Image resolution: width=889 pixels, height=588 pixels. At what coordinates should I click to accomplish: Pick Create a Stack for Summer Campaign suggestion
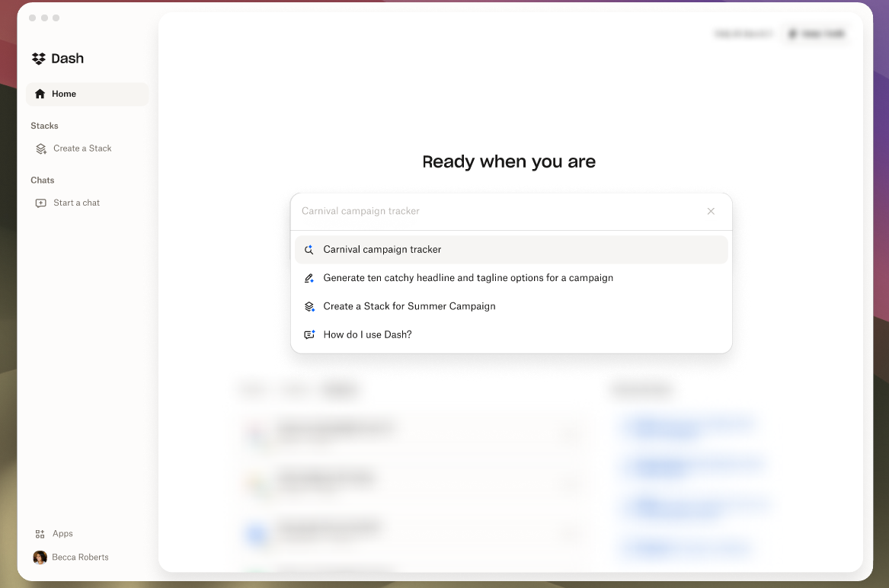(409, 306)
